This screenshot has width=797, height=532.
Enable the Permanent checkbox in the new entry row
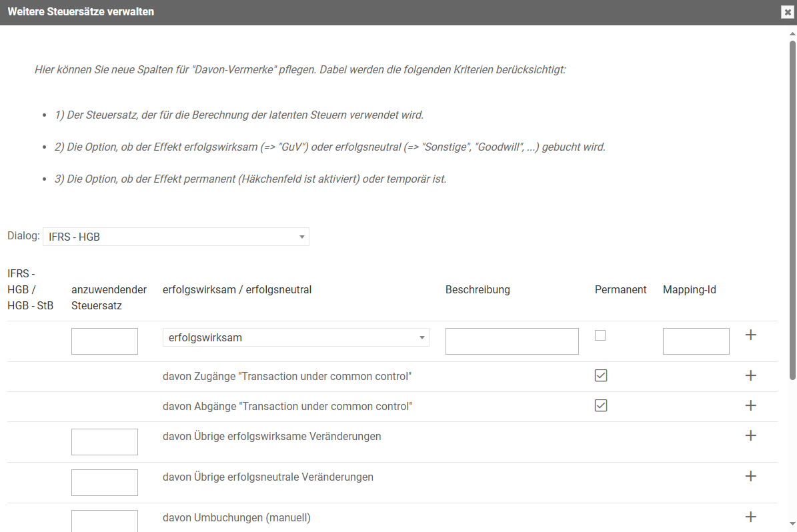tap(600, 335)
